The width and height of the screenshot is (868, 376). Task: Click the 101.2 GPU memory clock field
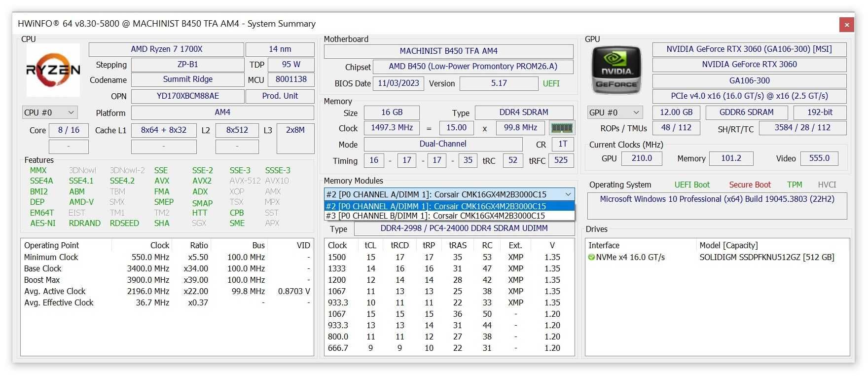tap(731, 158)
